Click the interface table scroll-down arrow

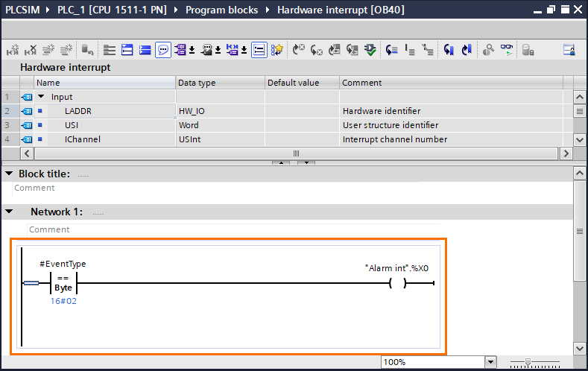[x=579, y=140]
